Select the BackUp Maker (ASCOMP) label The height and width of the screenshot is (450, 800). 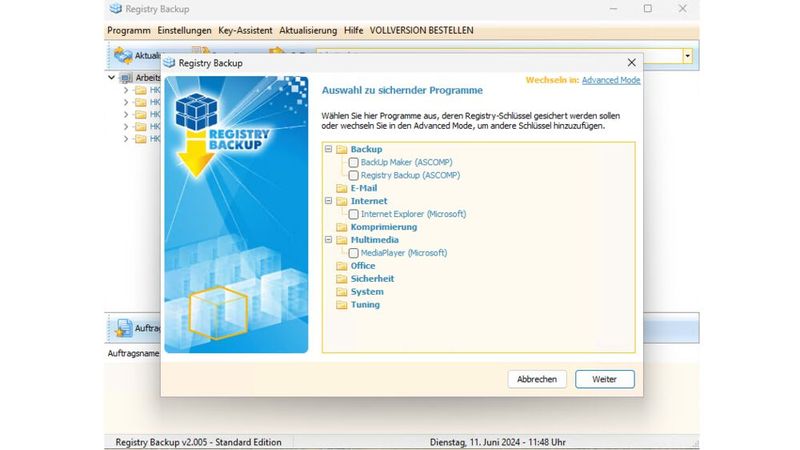point(406,162)
